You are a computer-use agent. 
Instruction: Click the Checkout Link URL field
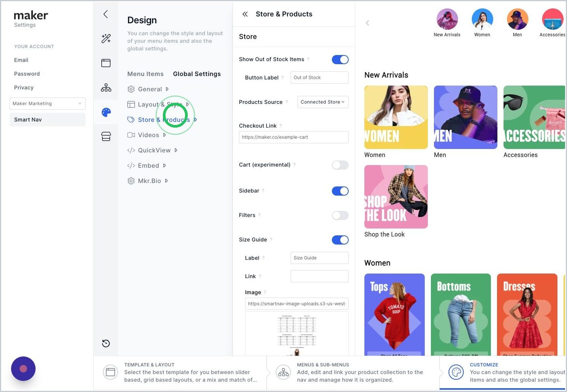[x=294, y=137]
